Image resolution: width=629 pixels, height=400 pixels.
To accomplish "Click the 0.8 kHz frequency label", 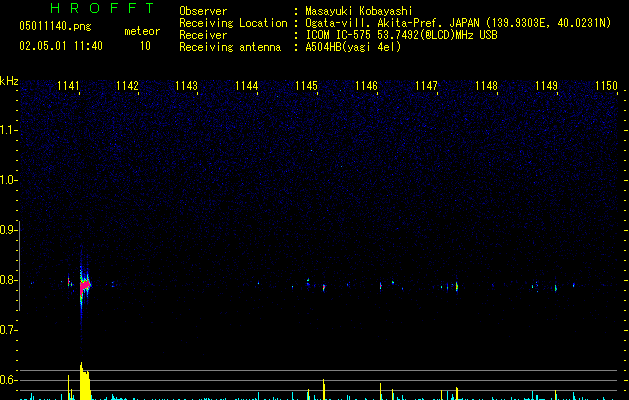I will (x=8, y=280).
